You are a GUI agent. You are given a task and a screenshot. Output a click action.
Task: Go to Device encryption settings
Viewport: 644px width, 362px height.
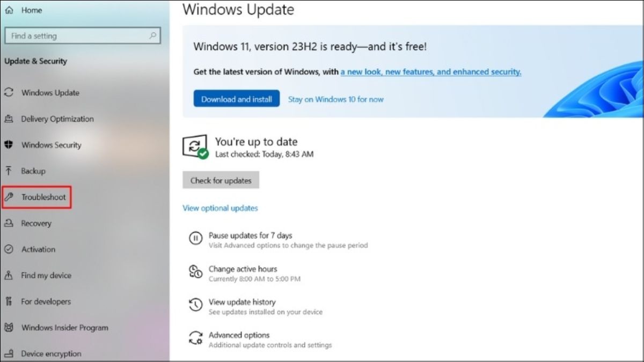pyautogui.click(x=52, y=354)
